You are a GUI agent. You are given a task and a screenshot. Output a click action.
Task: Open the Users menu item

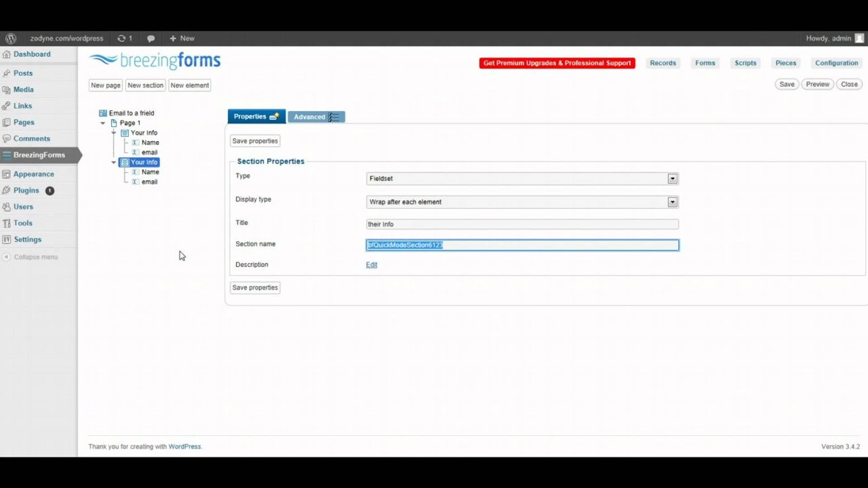pyautogui.click(x=23, y=207)
